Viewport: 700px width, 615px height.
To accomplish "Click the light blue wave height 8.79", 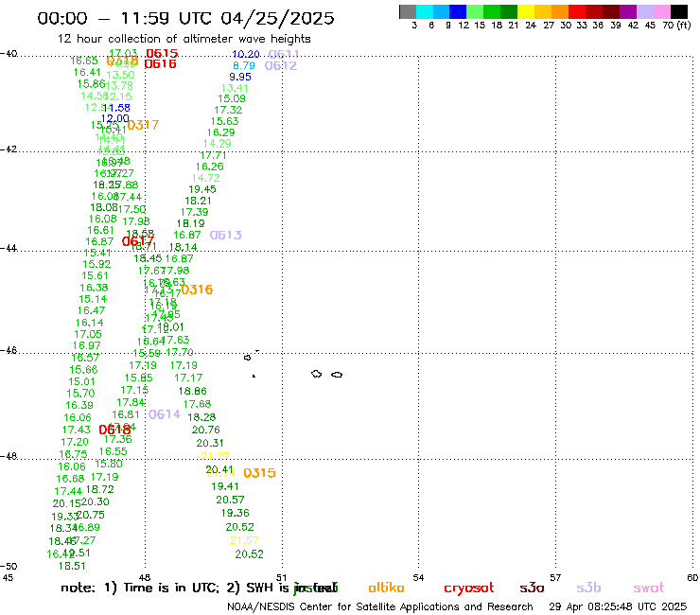I will (244, 65).
